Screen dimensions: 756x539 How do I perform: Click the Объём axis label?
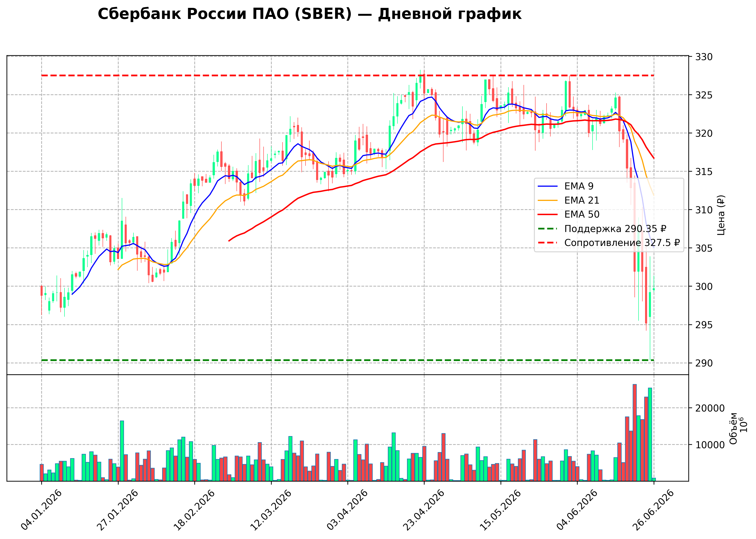coord(733,428)
